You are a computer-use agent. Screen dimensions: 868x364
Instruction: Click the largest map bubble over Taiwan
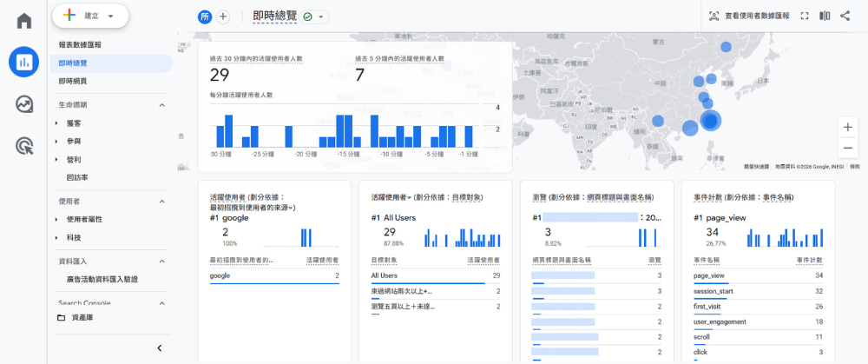[x=710, y=120]
